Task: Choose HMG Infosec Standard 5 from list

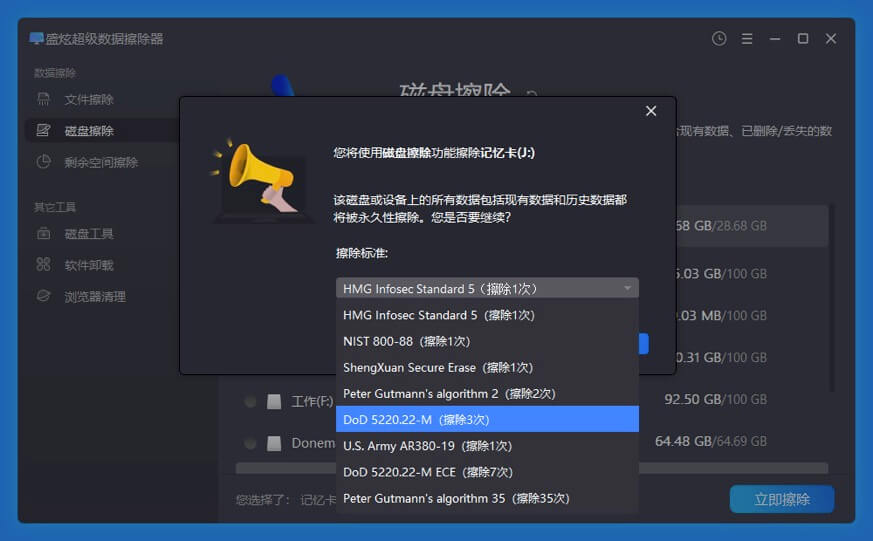Action: pos(487,315)
